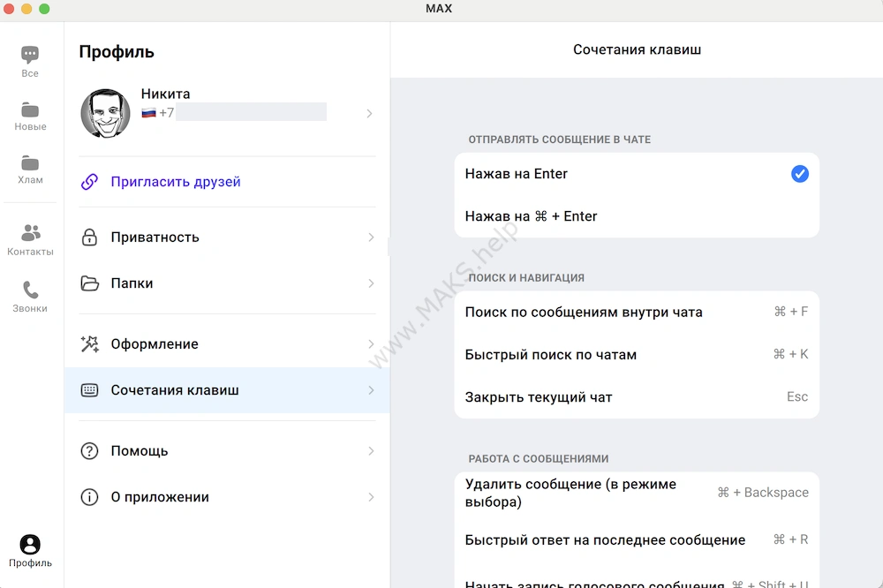The image size is (883, 588).
Task: Expand the Оформление row chevron
Action: 370,344
